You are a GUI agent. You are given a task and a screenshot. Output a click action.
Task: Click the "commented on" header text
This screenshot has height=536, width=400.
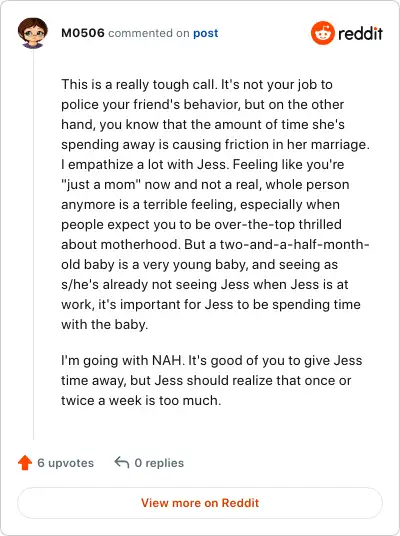pyautogui.click(x=149, y=33)
